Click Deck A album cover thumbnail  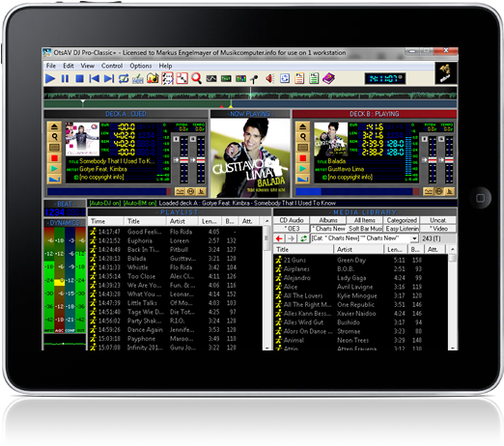(82, 139)
